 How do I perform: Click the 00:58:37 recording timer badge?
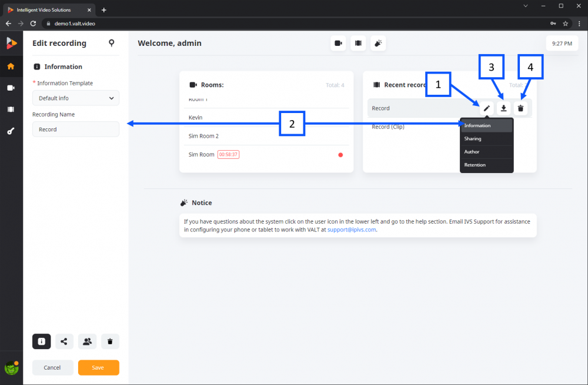(x=228, y=154)
